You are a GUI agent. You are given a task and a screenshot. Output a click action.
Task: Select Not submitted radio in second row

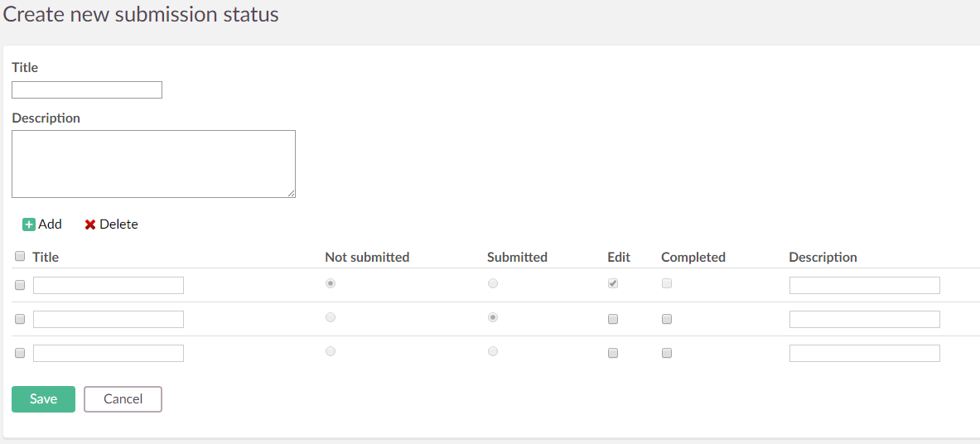click(x=331, y=317)
